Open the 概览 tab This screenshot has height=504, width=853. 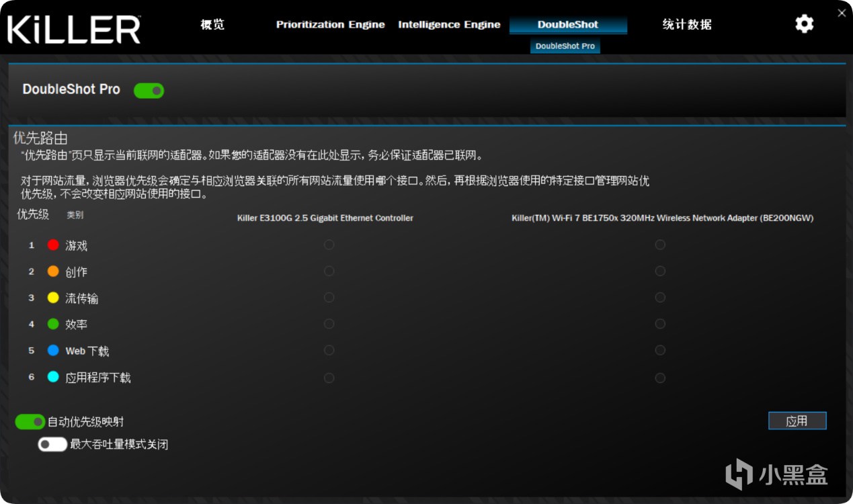coord(212,25)
